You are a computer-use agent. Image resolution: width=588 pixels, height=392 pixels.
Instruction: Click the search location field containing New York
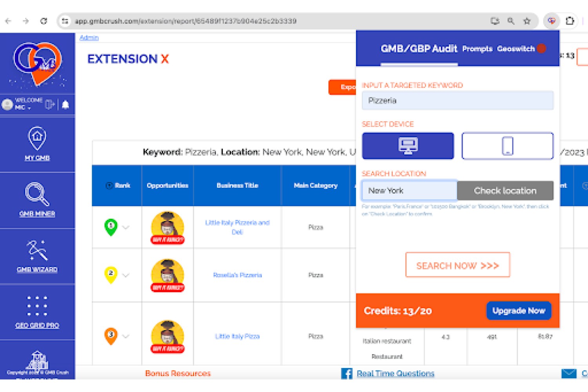pyautogui.click(x=409, y=191)
